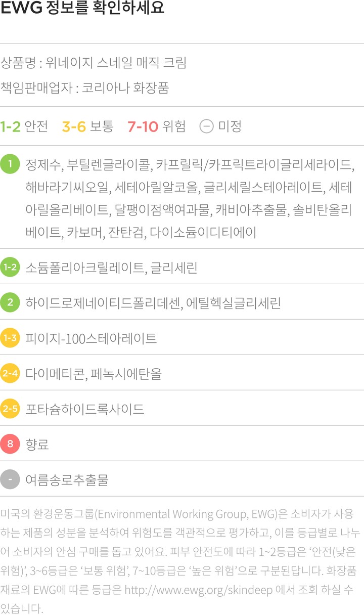Click the red 7-10 위험 legend label
The height and width of the screenshot is (616, 364).
(x=157, y=126)
